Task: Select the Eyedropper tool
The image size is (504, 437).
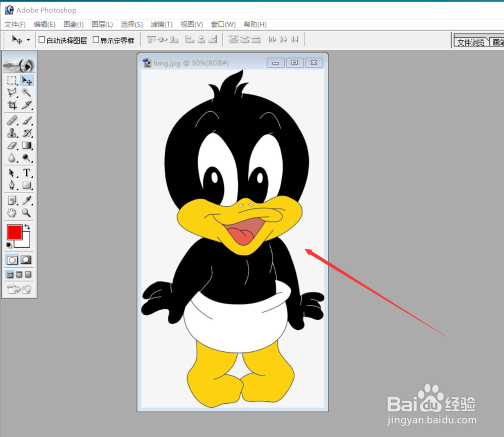Action: 27,200
